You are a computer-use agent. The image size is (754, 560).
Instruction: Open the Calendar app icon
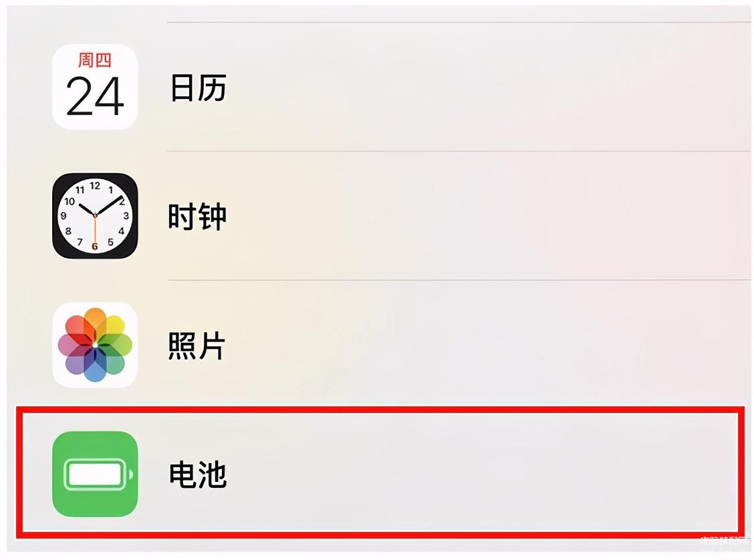click(x=95, y=87)
